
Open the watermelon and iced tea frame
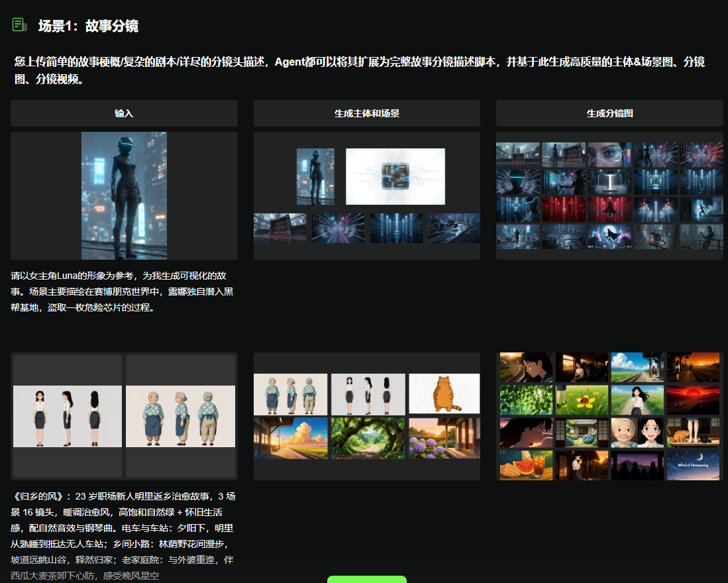526,465
